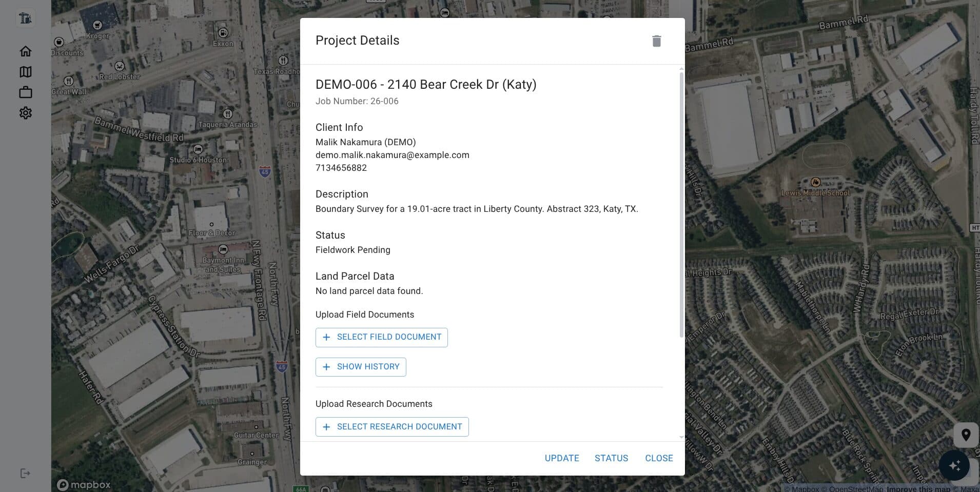Click the Update button
Screen dimensions: 980x492
pyautogui.click(x=562, y=458)
